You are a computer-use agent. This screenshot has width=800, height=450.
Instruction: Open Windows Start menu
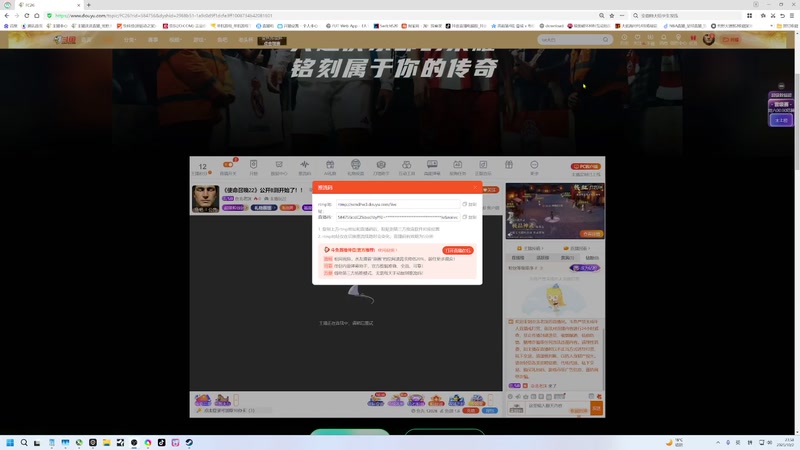(10, 442)
